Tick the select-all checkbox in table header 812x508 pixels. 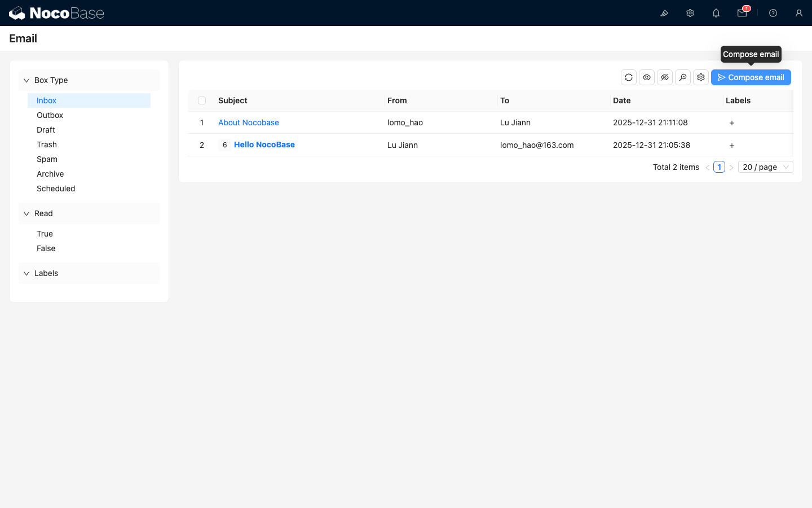click(x=202, y=100)
